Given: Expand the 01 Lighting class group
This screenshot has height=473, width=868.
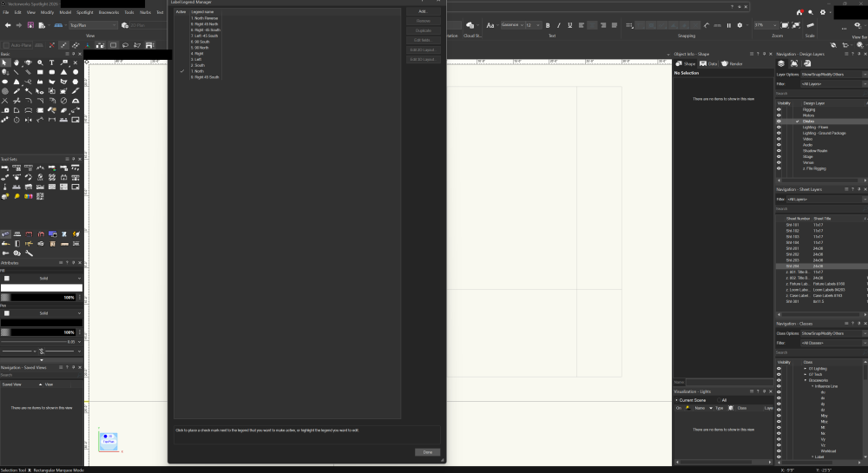Looking at the screenshot, I should click(x=805, y=369).
